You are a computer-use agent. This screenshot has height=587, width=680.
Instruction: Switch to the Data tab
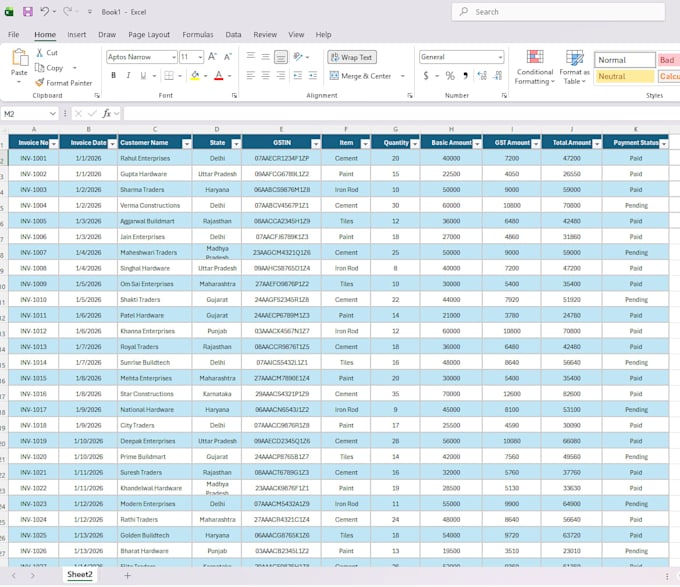pos(233,34)
